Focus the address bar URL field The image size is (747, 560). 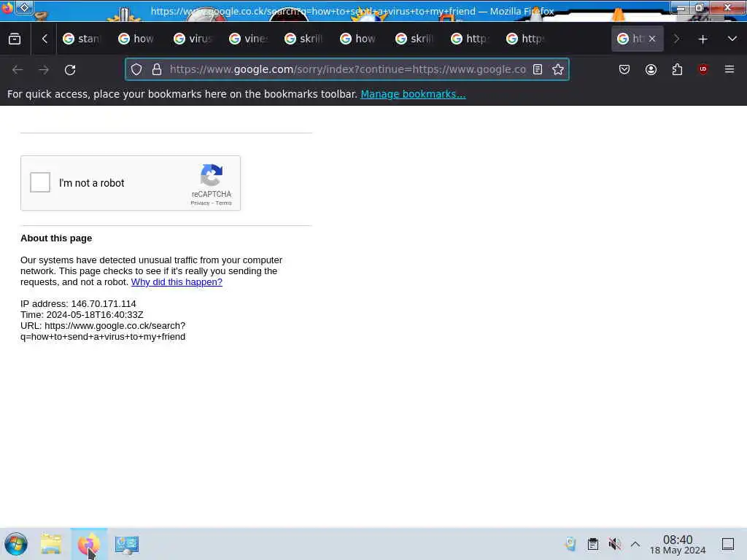pos(348,69)
